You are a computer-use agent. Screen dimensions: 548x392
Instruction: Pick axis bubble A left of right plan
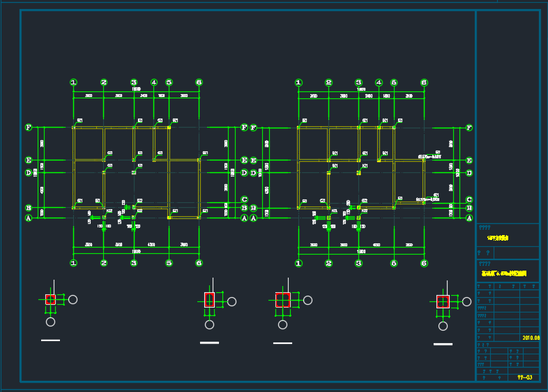254,218
